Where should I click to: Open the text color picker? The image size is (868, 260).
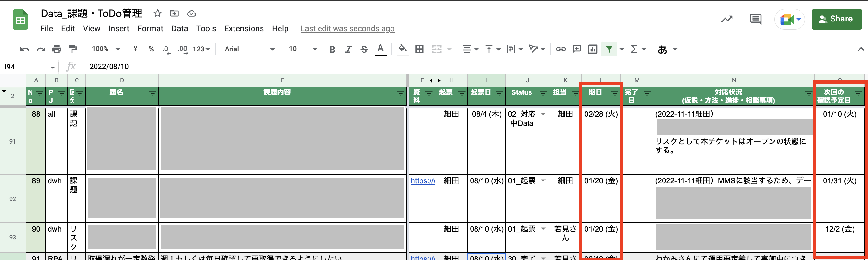[x=380, y=49]
